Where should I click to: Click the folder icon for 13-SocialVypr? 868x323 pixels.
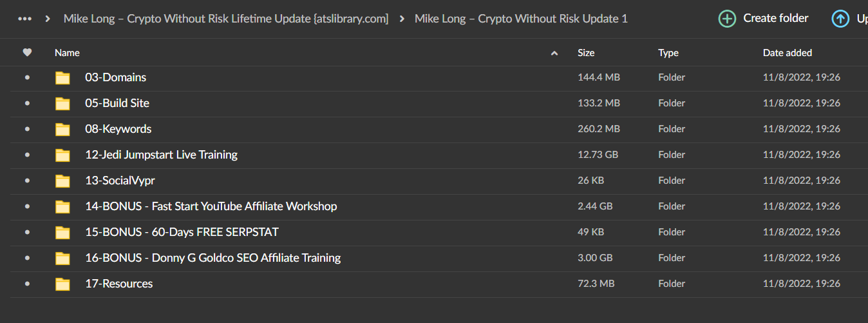coord(62,181)
